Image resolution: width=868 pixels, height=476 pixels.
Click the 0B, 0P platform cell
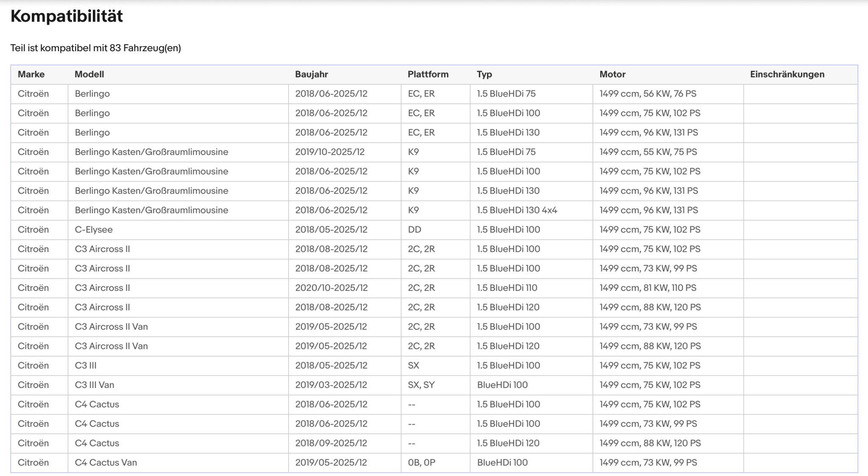click(x=435, y=463)
